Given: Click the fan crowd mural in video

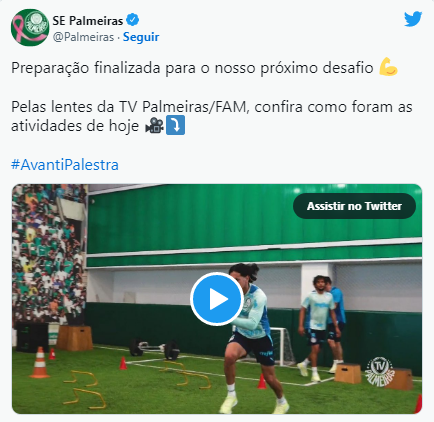Looking at the screenshot, I should (x=49, y=256).
